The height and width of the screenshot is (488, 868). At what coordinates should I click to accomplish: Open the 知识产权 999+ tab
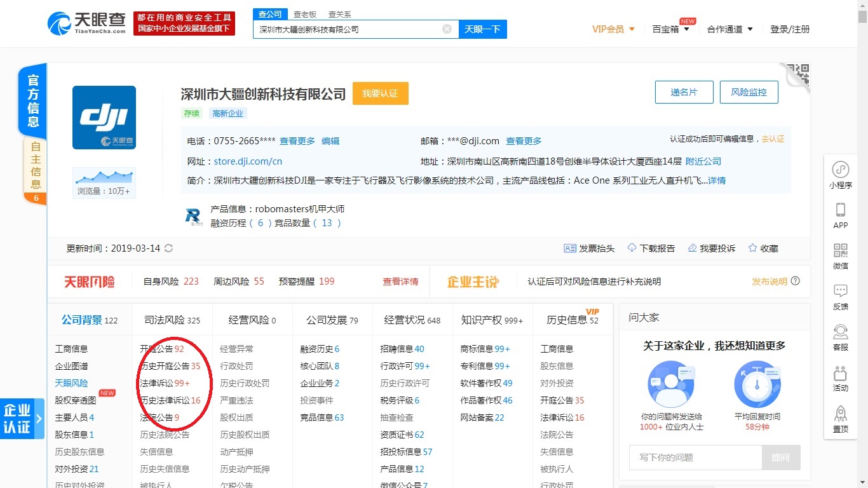(x=492, y=320)
